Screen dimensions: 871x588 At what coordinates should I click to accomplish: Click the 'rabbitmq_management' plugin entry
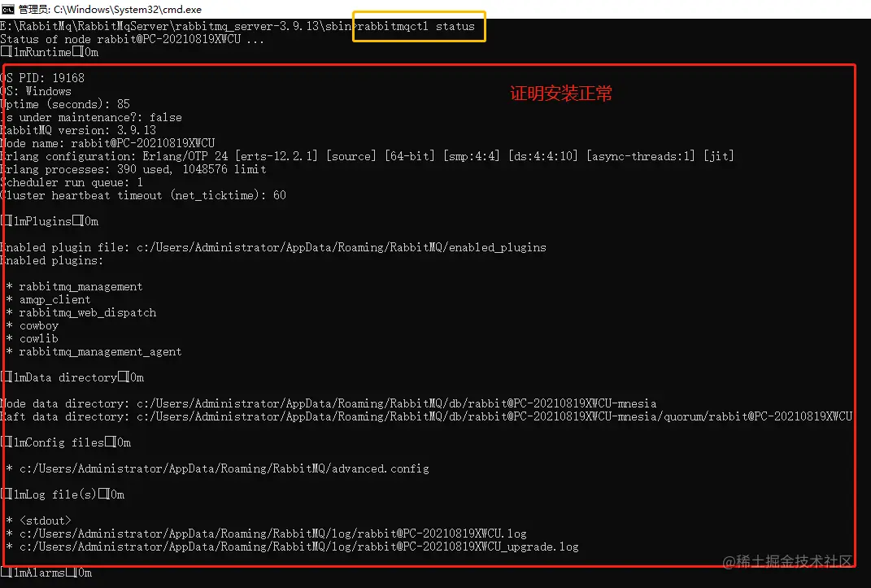tap(75, 286)
